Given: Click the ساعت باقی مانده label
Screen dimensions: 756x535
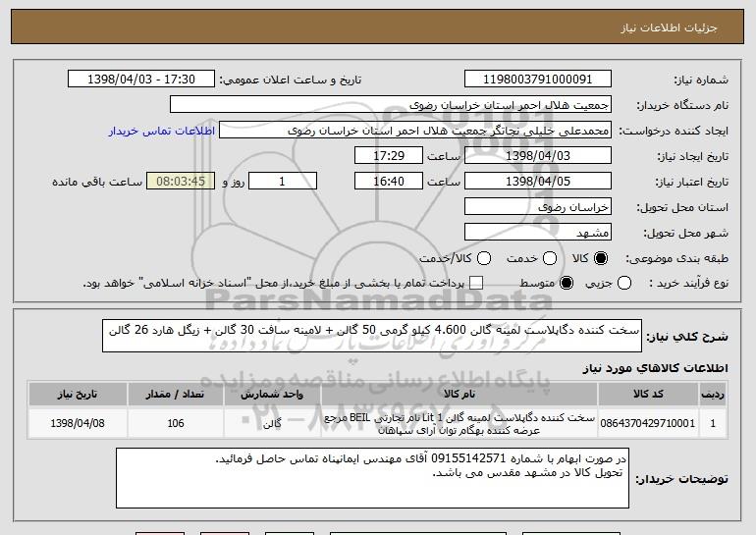Looking at the screenshot, I should coord(97,182).
